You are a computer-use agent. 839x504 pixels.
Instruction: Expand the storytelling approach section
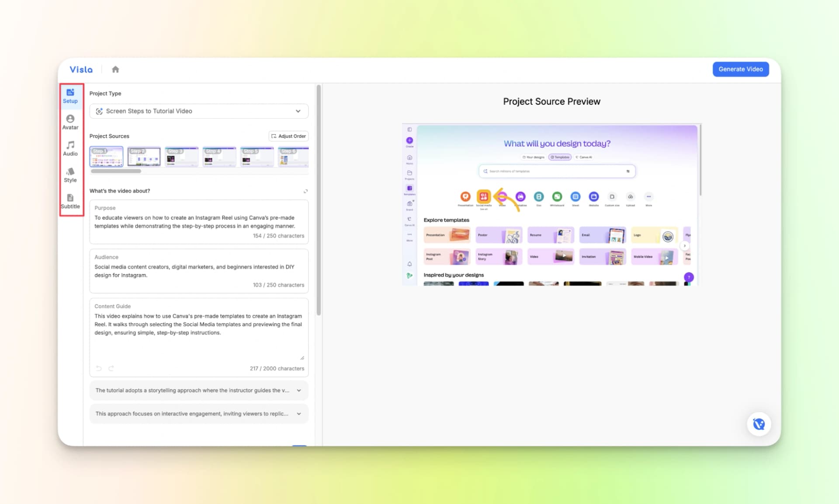tap(299, 390)
